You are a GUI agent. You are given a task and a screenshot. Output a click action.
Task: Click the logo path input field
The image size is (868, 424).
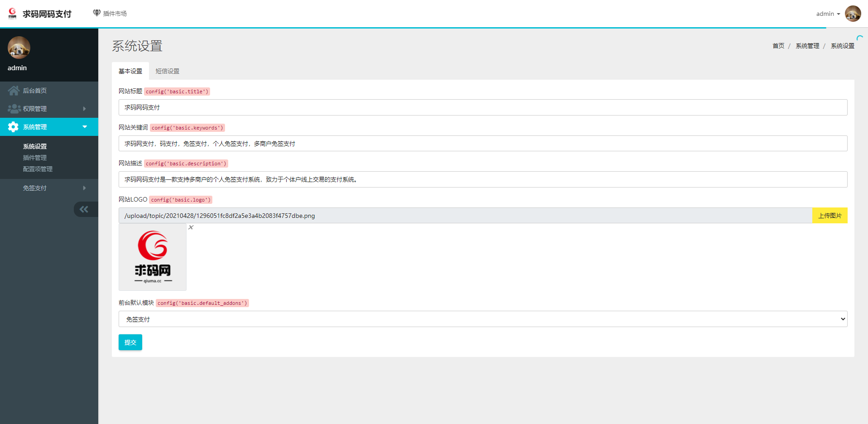(x=465, y=216)
